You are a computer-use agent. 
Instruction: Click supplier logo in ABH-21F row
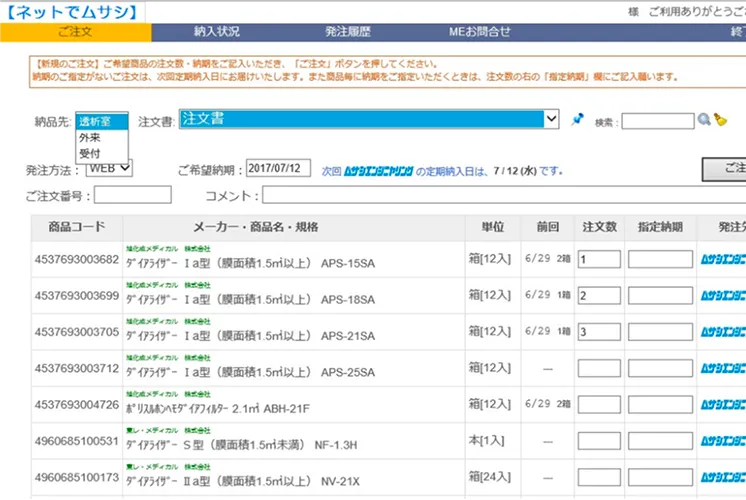pos(723,405)
